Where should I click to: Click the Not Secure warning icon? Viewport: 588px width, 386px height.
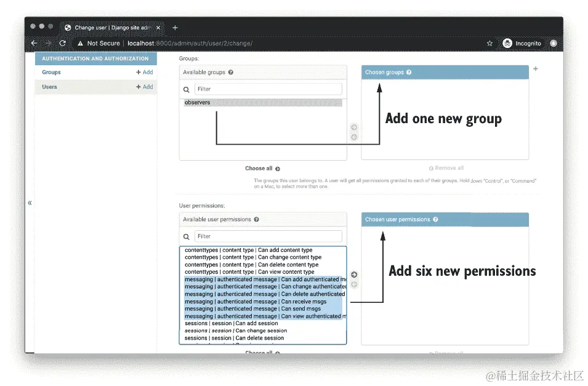(80, 44)
